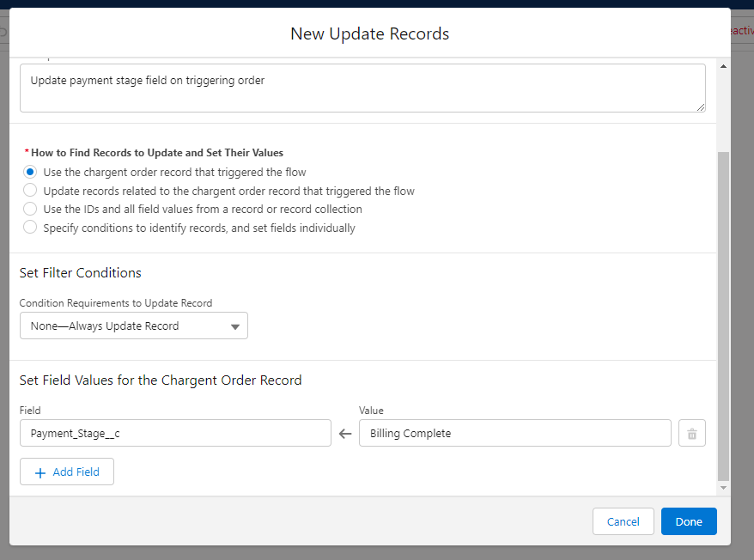Screen dimensions: 754x560
Task: Select 'Use the chargent order record that triggered the flow'
Action: [x=30, y=172]
